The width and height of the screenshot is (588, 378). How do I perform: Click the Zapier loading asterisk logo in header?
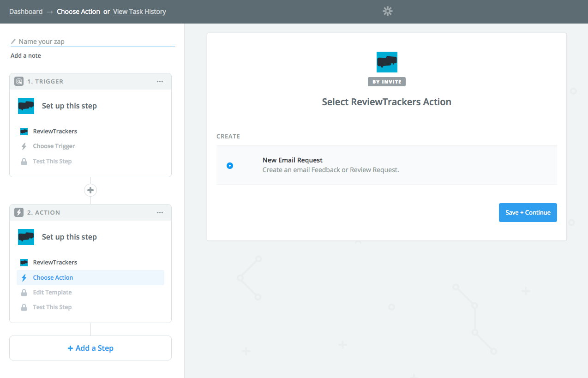pos(388,12)
